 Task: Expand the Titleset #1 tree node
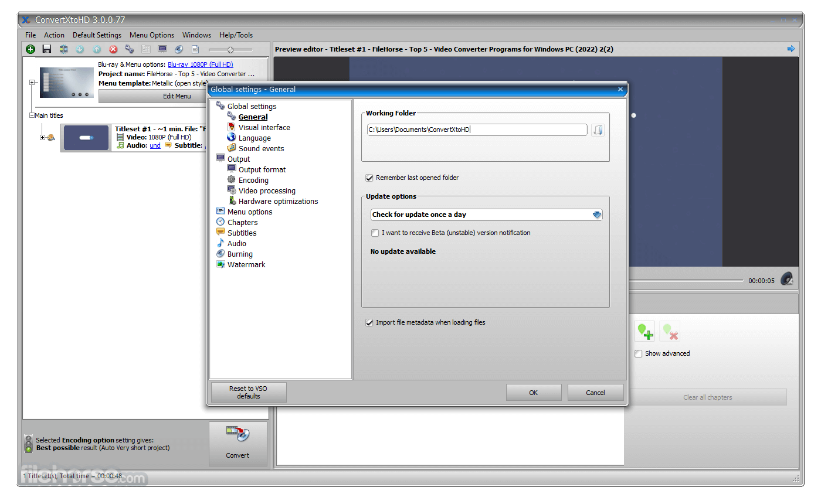[x=42, y=138]
